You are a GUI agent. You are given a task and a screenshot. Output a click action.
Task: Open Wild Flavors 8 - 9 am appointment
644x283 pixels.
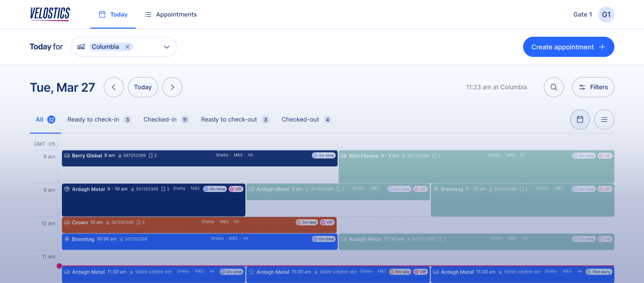(x=476, y=166)
